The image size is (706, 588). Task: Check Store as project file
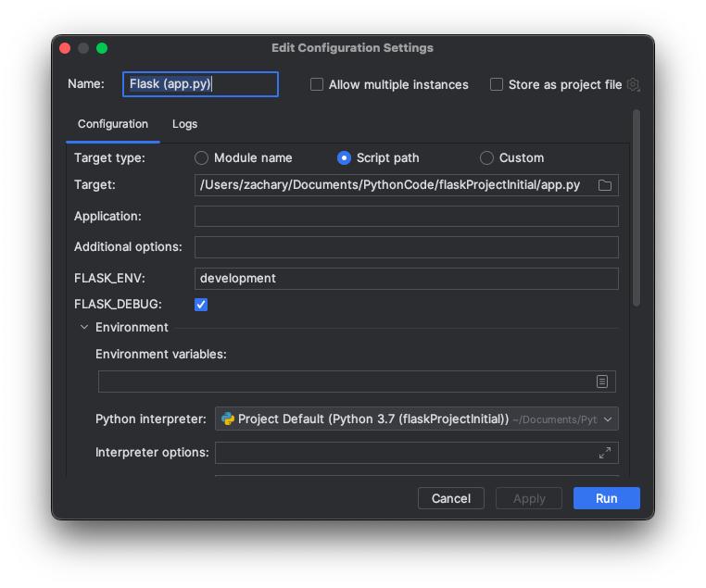pyautogui.click(x=497, y=84)
